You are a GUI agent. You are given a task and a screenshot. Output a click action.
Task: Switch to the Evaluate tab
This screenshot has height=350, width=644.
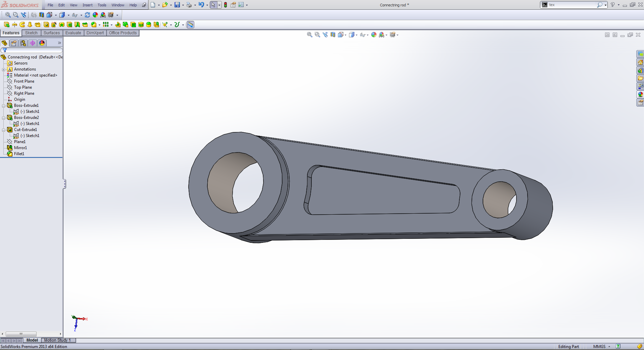[x=73, y=33]
